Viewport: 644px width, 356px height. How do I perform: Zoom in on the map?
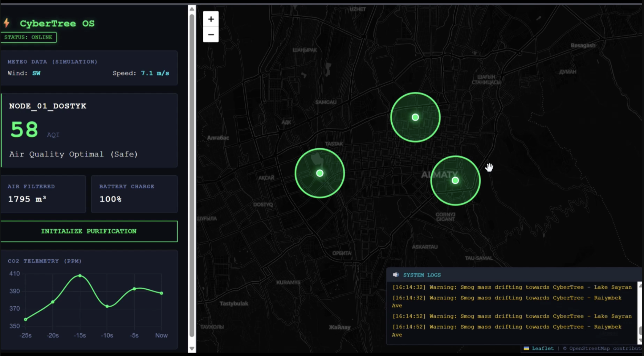point(211,19)
